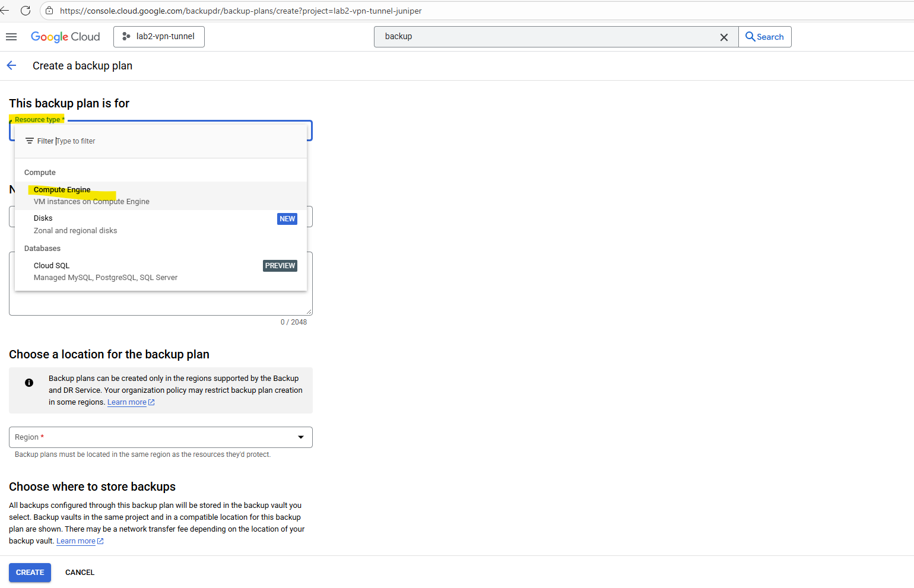This screenshot has height=588, width=914.
Task: Click 'Managed MySQL, PostgreSQL, SQL Server' description
Action: click(x=106, y=278)
